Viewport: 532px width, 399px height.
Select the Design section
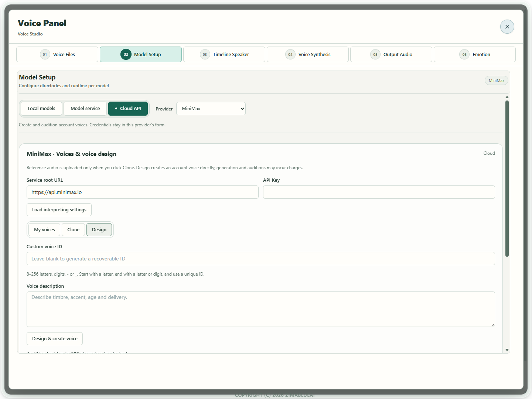(x=99, y=230)
